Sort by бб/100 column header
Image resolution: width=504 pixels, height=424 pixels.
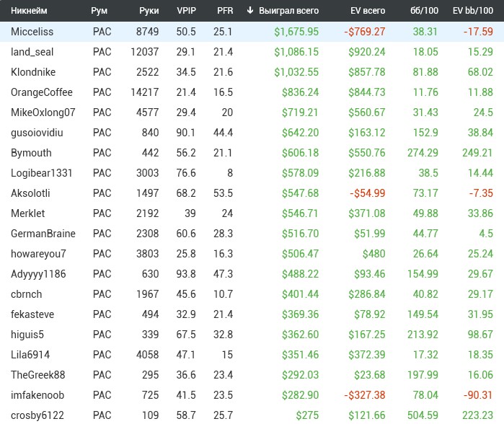coord(424,11)
